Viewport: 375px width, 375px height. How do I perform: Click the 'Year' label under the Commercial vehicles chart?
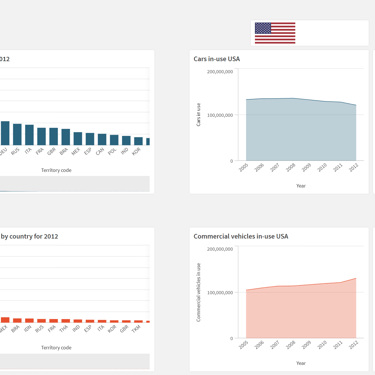(x=301, y=363)
